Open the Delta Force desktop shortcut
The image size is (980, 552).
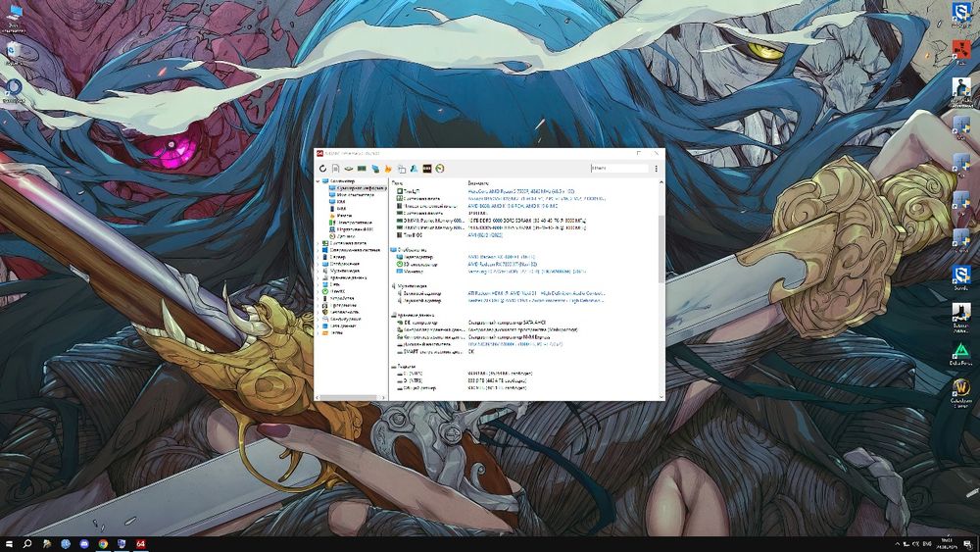tap(961, 353)
